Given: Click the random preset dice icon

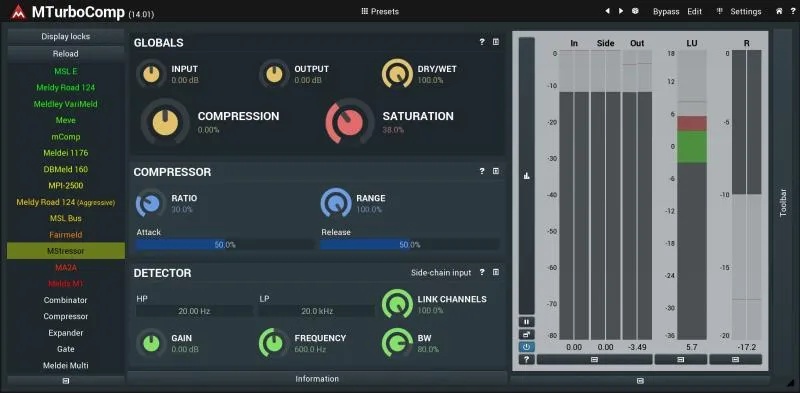Looking at the screenshot, I should [635, 11].
